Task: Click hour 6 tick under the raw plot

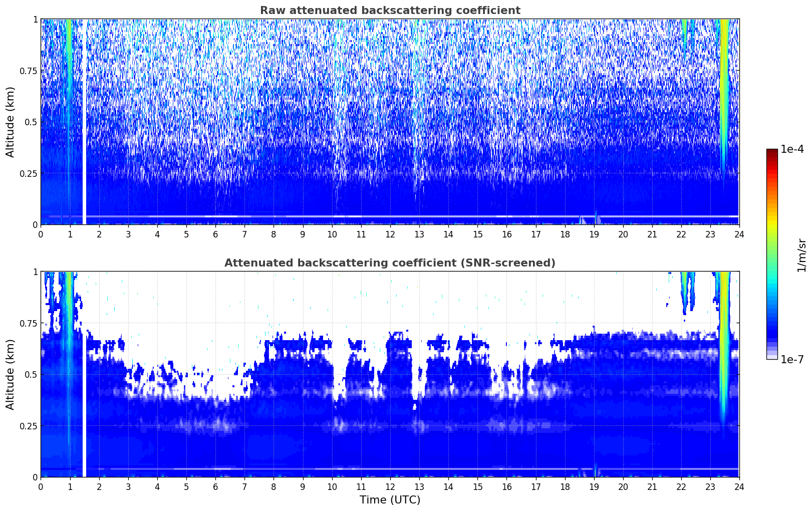Action: pos(215,234)
